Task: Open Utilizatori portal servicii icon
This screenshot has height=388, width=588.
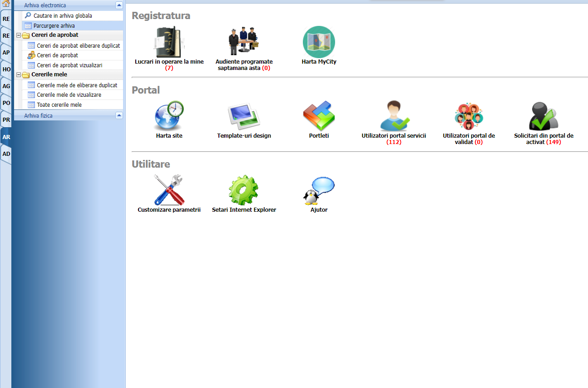Action: coord(394,116)
